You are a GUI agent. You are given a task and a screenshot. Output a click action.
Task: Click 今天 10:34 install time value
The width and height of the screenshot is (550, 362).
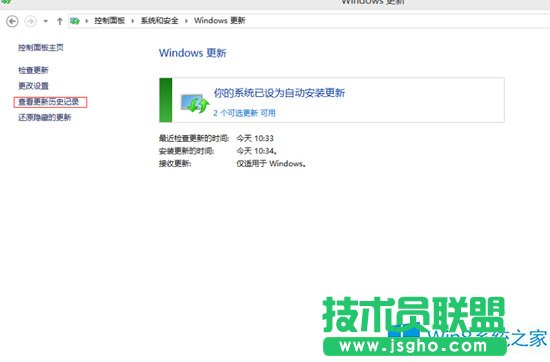tap(257, 151)
